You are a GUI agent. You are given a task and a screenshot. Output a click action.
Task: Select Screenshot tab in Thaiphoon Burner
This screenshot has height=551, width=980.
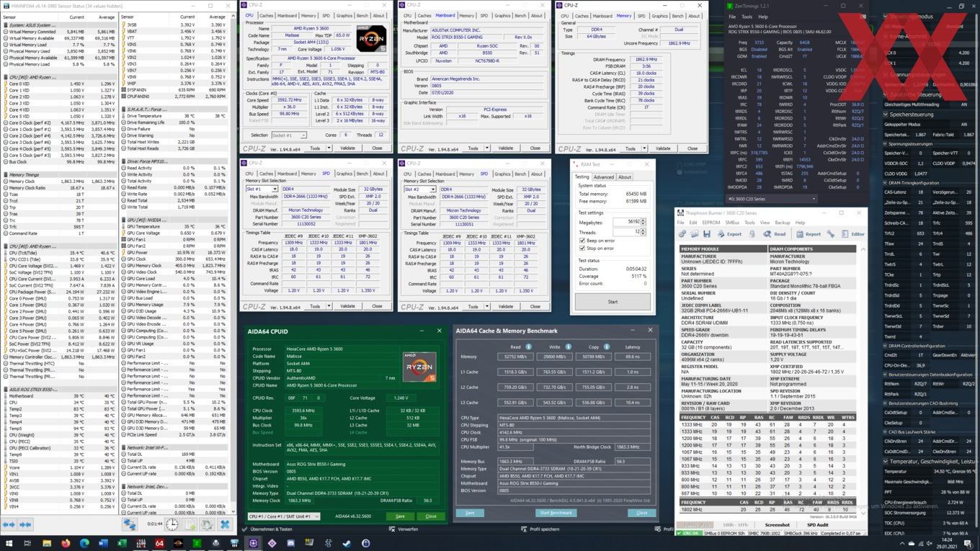pos(777,525)
